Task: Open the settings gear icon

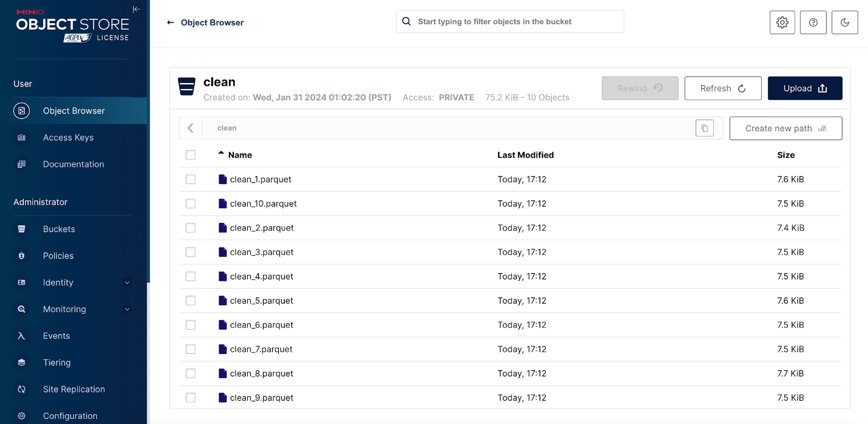Action: (x=782, y=22)
